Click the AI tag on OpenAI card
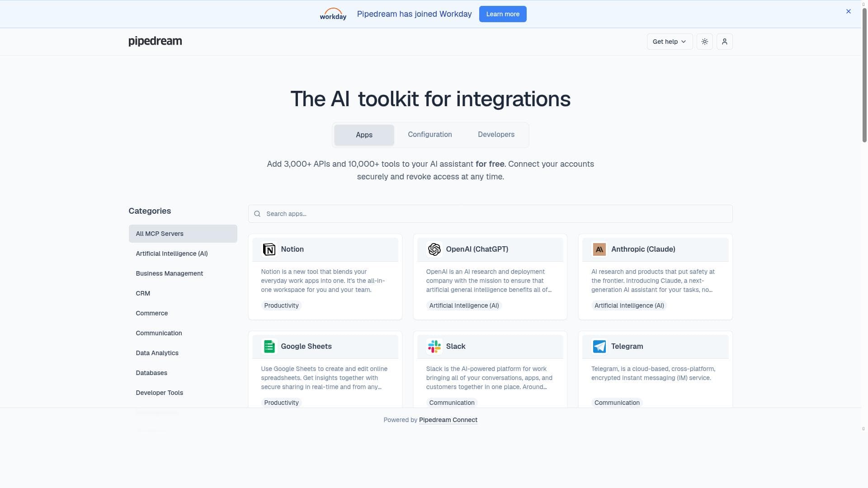Screen dimensions: 868x488 point(464,305)
